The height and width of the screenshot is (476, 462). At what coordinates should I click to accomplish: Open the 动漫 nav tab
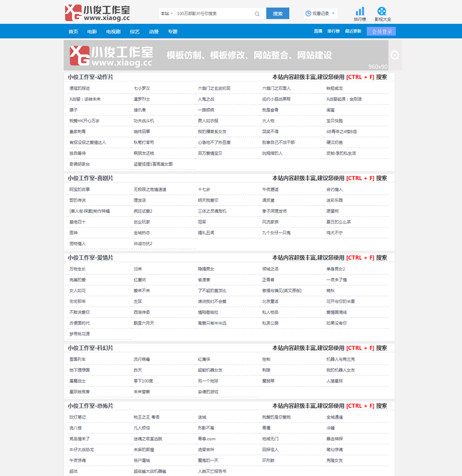(x=154, y=32)
